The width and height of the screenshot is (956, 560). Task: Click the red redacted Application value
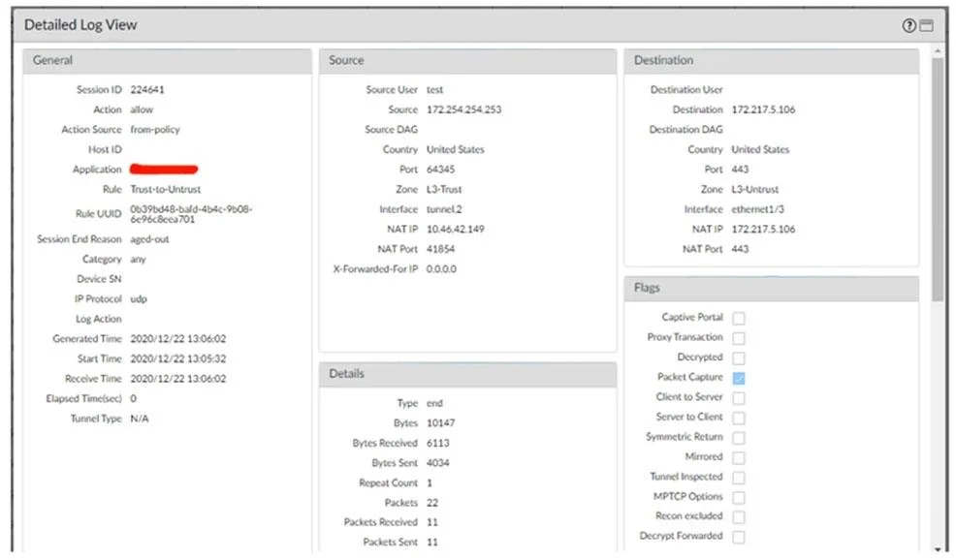[164, 169]
